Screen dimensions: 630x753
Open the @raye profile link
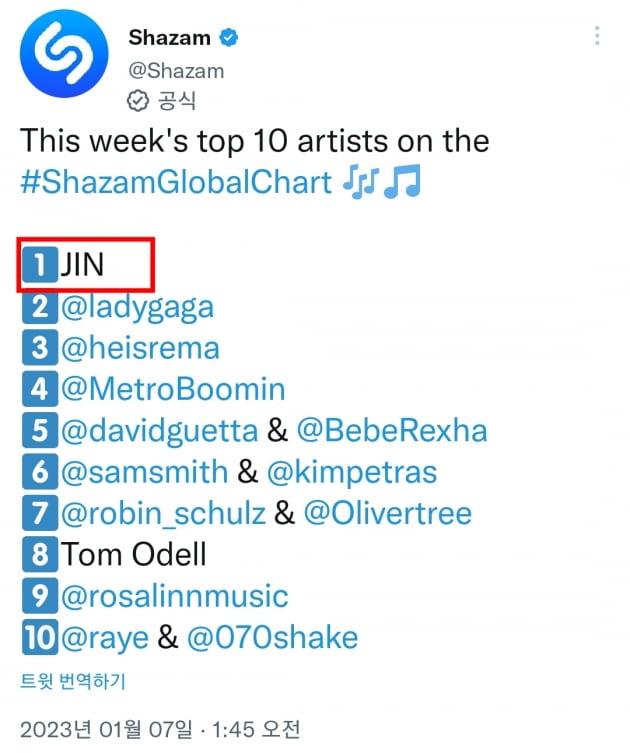105,639
